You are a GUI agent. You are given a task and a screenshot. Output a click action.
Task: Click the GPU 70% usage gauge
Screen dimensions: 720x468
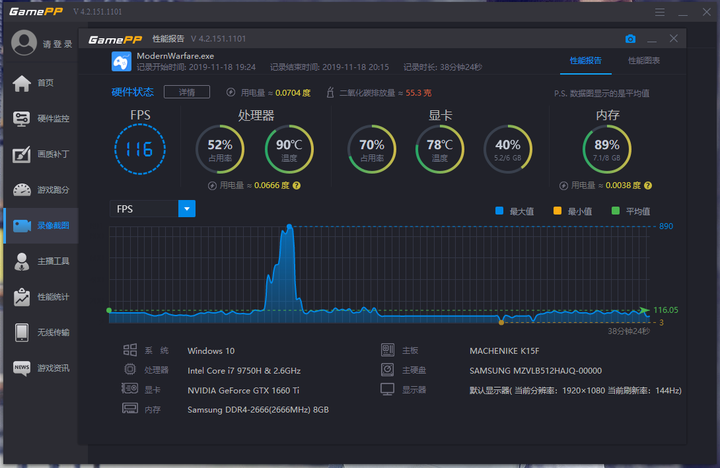371,149
